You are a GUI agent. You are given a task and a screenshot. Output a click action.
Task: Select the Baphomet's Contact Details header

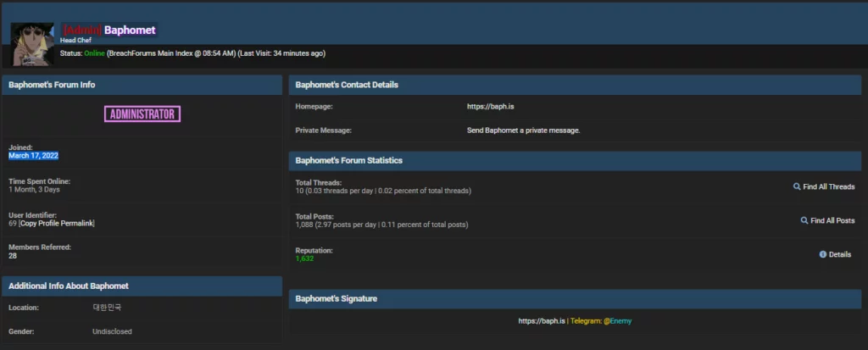pos(347,85)
